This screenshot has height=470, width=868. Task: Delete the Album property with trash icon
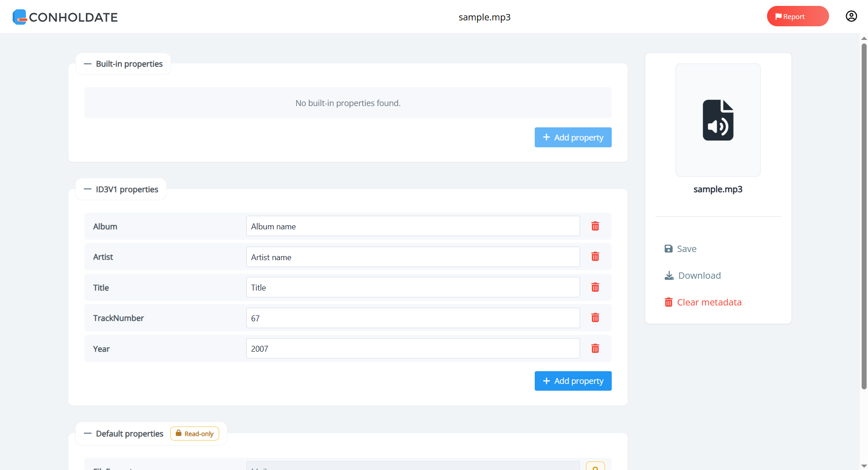(595, 226)
